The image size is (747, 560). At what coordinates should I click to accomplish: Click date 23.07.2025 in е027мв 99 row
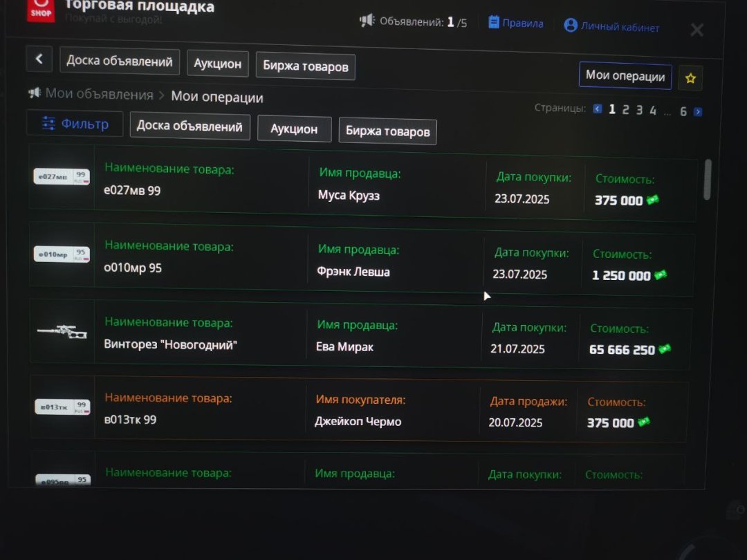(x=522, y=199)
